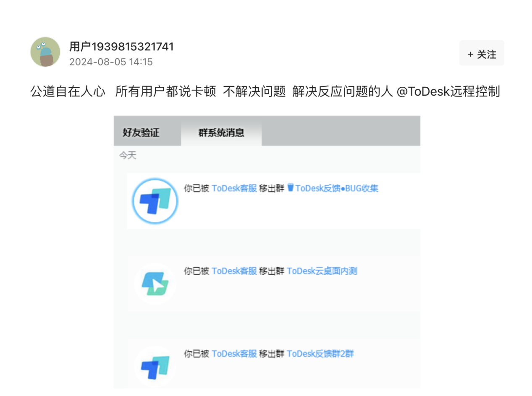Follow the user with 关注 button
Viewport: 532px width, 396px height.
click(x=482, y=53)
